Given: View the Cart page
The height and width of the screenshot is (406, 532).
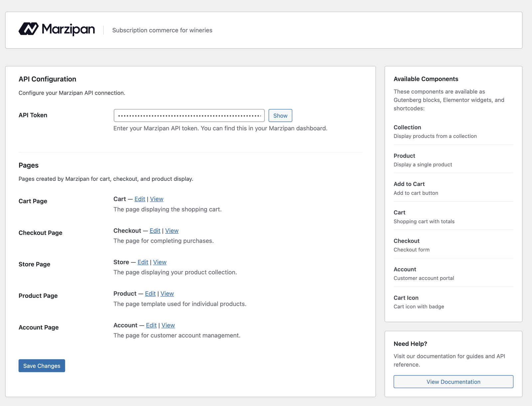Looking at the screenshot, I should [157, 199].
